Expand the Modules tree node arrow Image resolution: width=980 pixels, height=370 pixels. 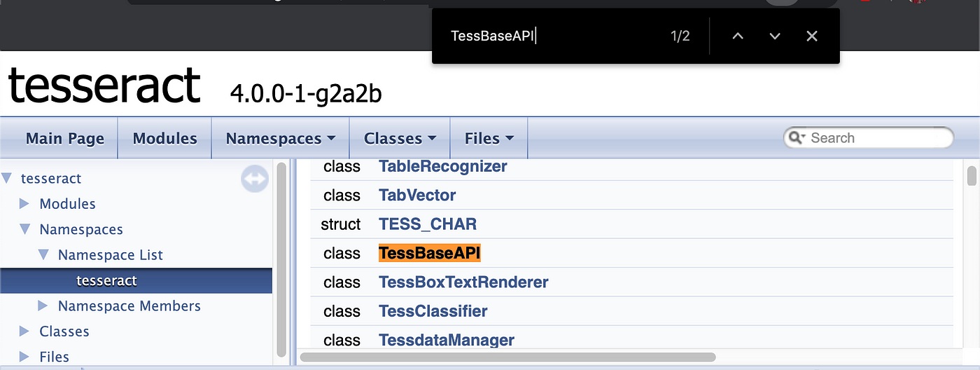[24, 204]
